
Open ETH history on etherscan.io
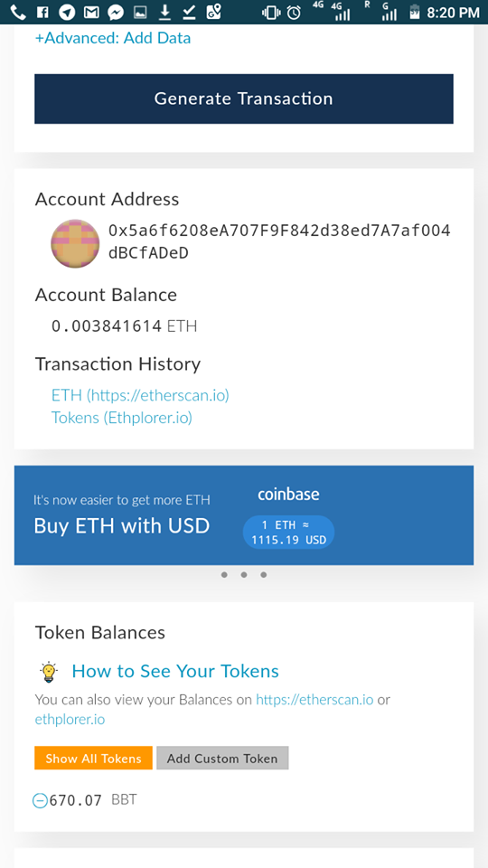pyautogui.click(x=140, y=395)
